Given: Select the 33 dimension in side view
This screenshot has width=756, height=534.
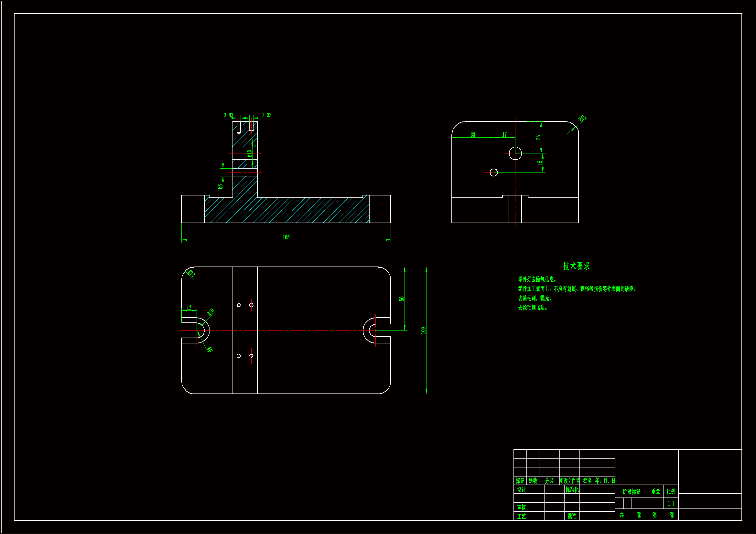Looking at the screenshot, I should 473,135.
